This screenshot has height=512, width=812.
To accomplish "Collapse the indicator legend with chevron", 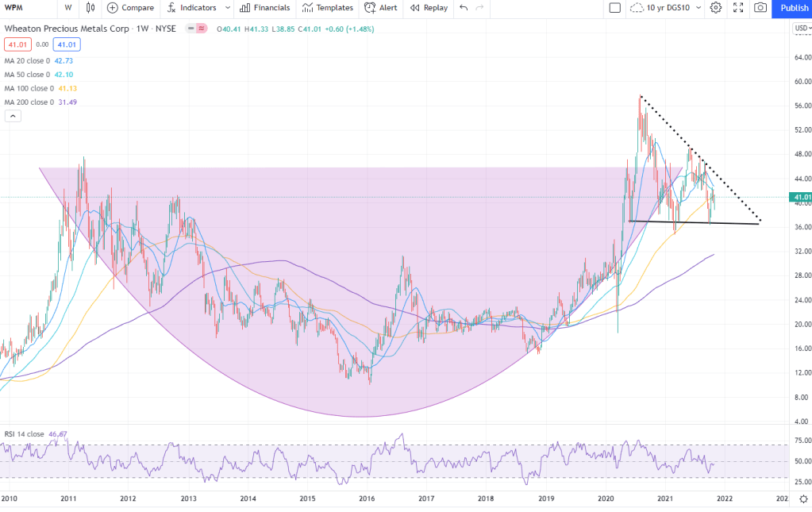I will 13,116.
